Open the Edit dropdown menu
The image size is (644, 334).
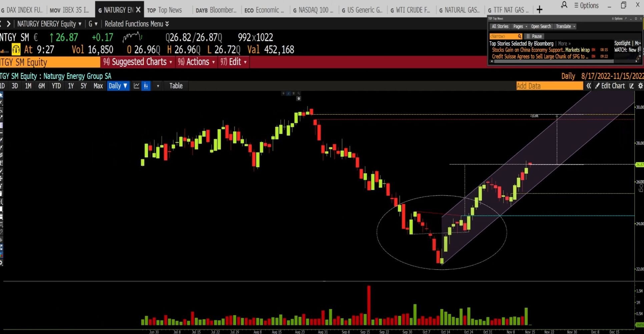click(233, 62)
